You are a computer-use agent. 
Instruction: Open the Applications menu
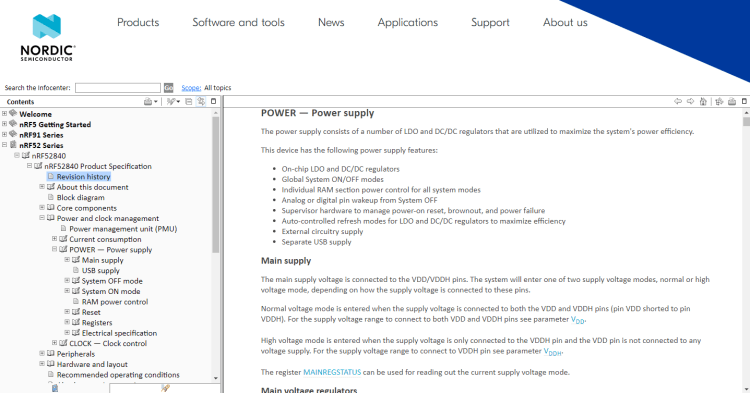[x=408, y=22]
